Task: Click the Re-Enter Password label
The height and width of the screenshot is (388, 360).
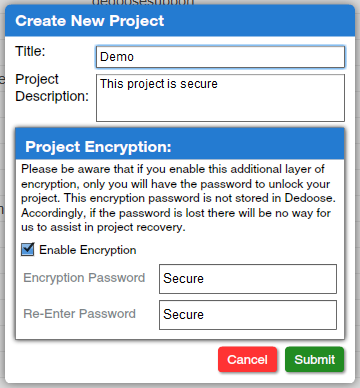Action: click(79, 314)
